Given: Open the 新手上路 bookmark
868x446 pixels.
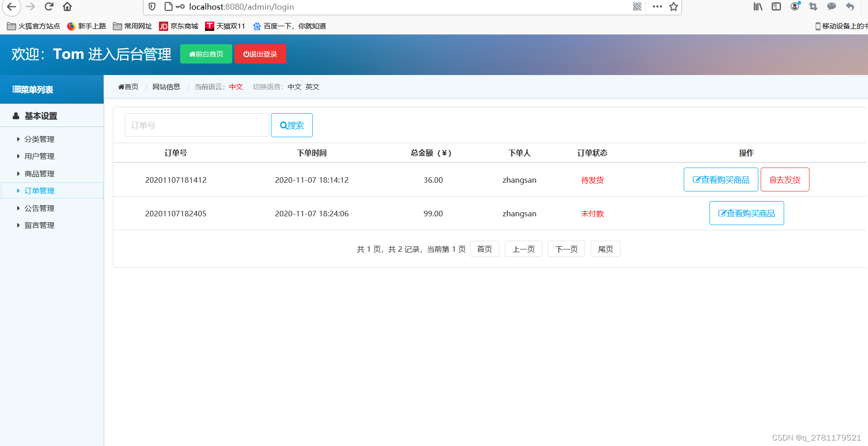Looking at the screenshot, I should [x=87, y=26].
